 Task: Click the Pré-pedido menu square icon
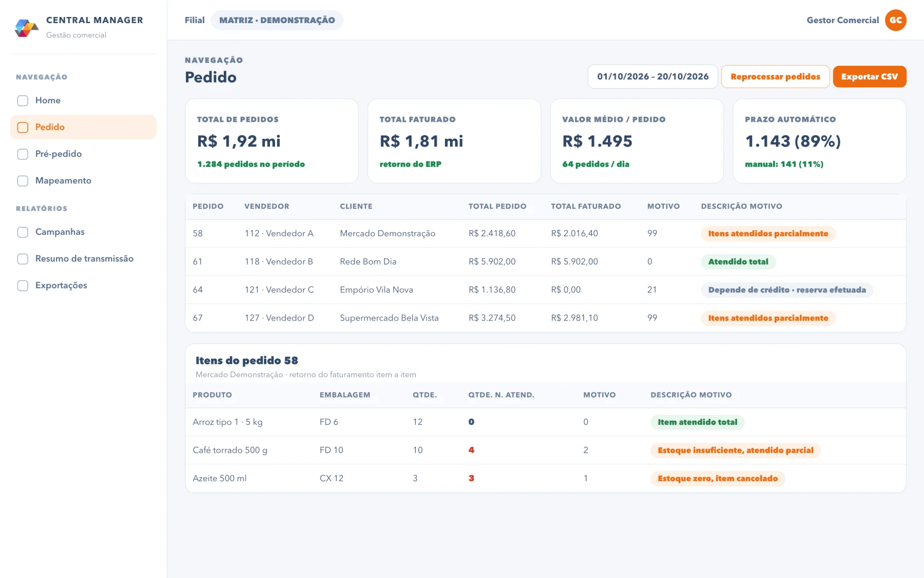pos(23,154)
